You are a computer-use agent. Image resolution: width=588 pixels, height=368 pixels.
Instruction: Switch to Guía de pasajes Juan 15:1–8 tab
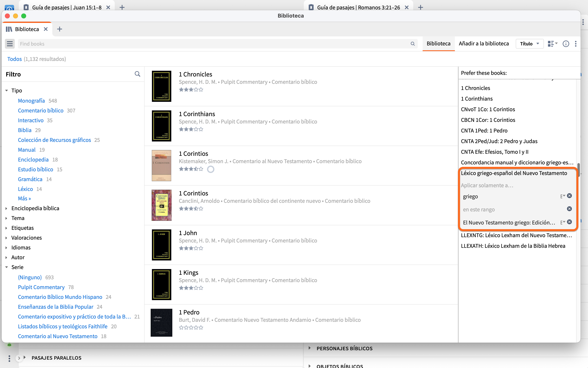pyautogui.click(x=67, y=7)
